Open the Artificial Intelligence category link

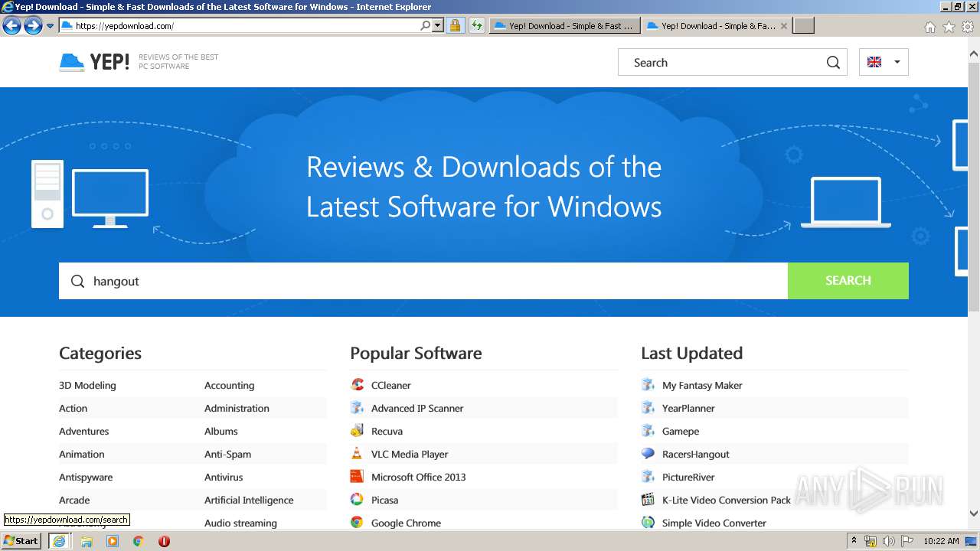coord(249,500)
